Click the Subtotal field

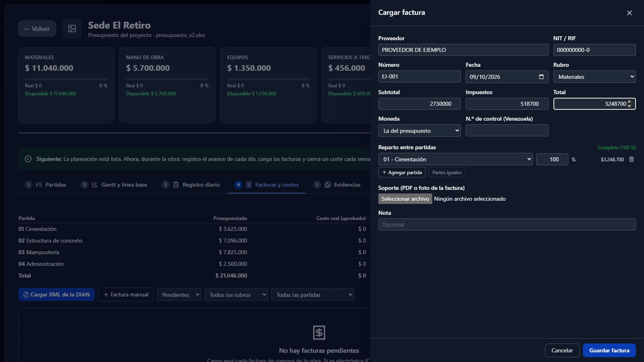click(419, 104)
